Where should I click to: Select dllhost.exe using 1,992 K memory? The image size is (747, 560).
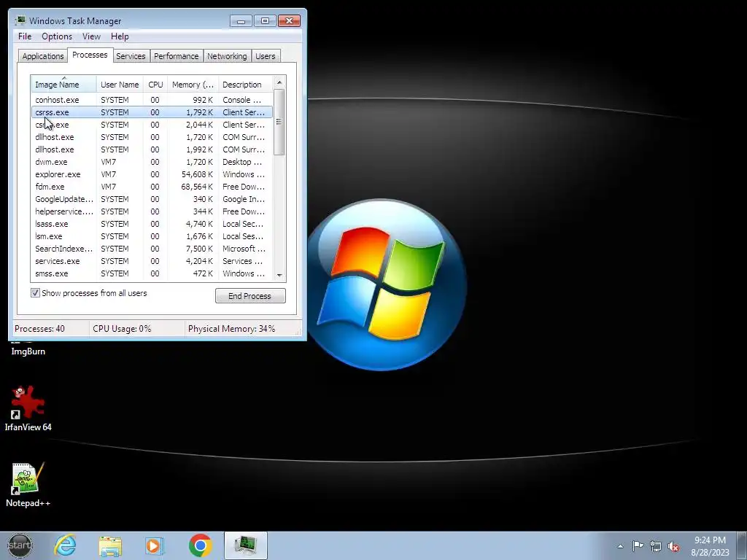point(152,149)
